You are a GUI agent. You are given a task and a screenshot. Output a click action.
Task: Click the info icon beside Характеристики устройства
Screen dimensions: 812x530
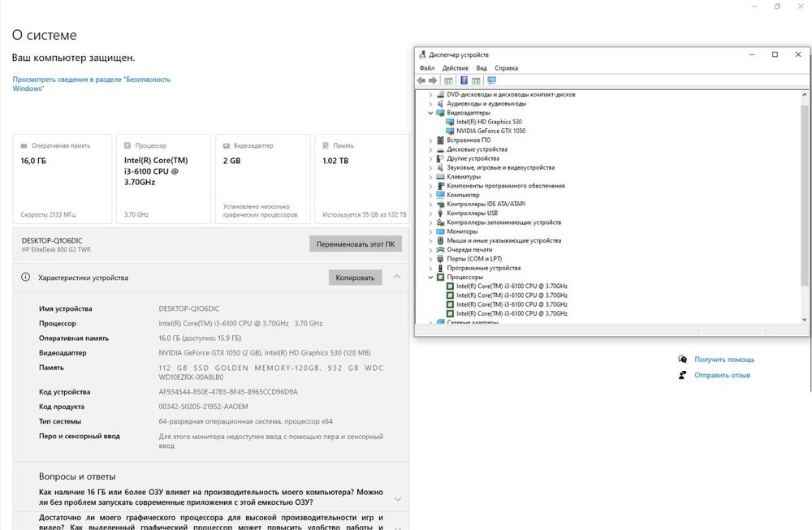tap(25, 277)
